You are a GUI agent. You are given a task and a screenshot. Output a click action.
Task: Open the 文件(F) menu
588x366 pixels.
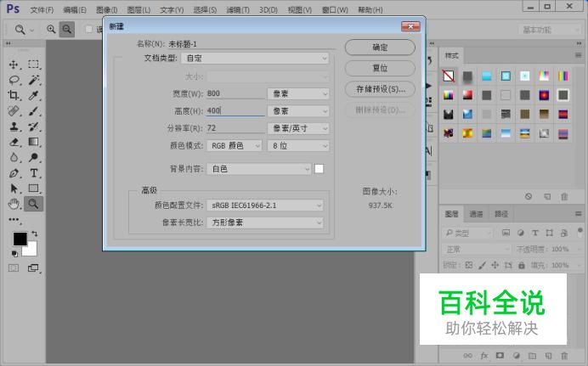pos(42,10)
